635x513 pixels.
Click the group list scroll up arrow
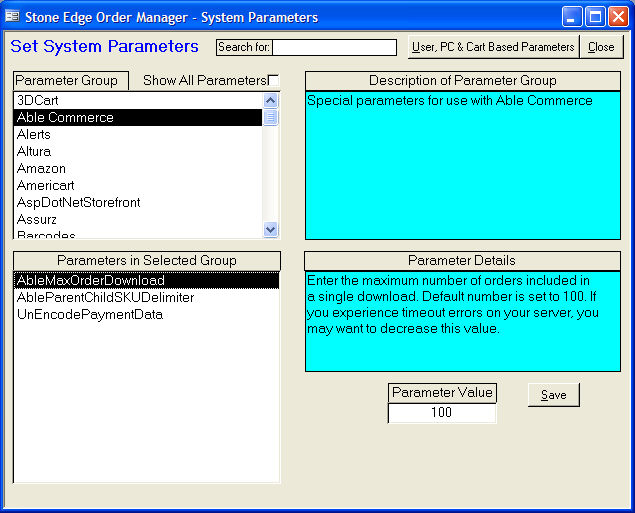pos(271,100)
